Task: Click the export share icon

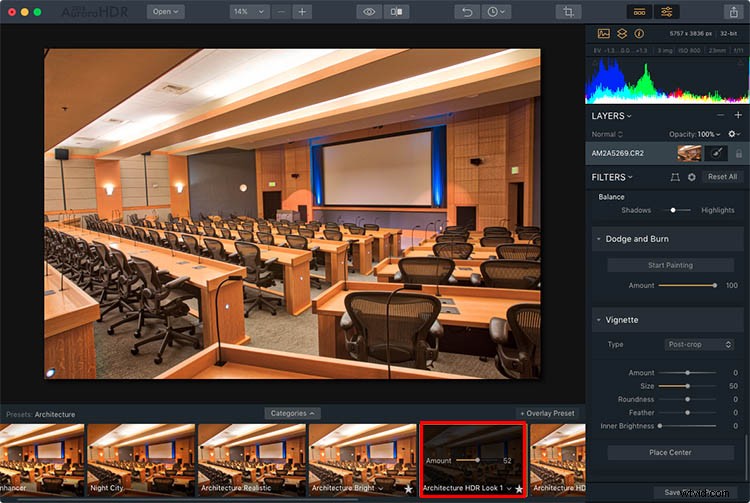Action: point(733,11)
